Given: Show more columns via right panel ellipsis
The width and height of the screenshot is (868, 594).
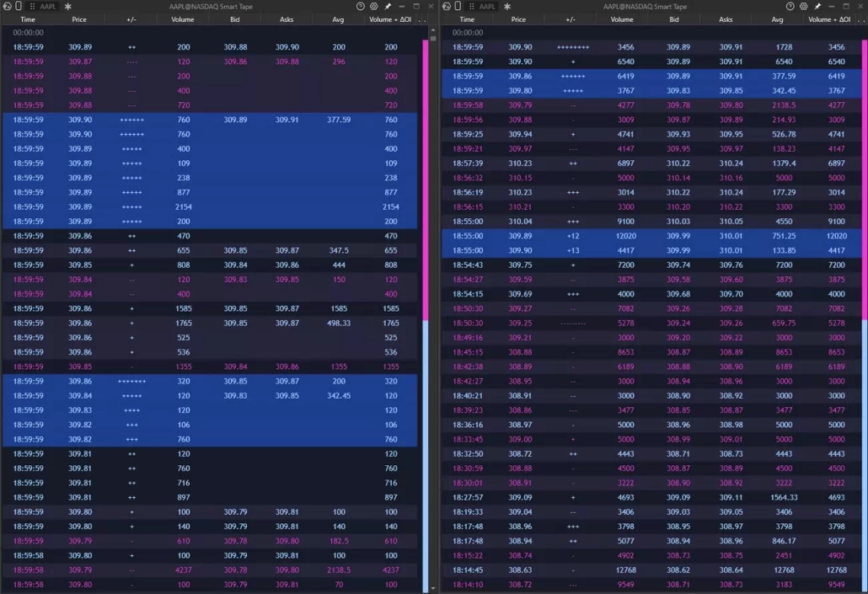Looking at the screenshot, I should coord(861,20).
